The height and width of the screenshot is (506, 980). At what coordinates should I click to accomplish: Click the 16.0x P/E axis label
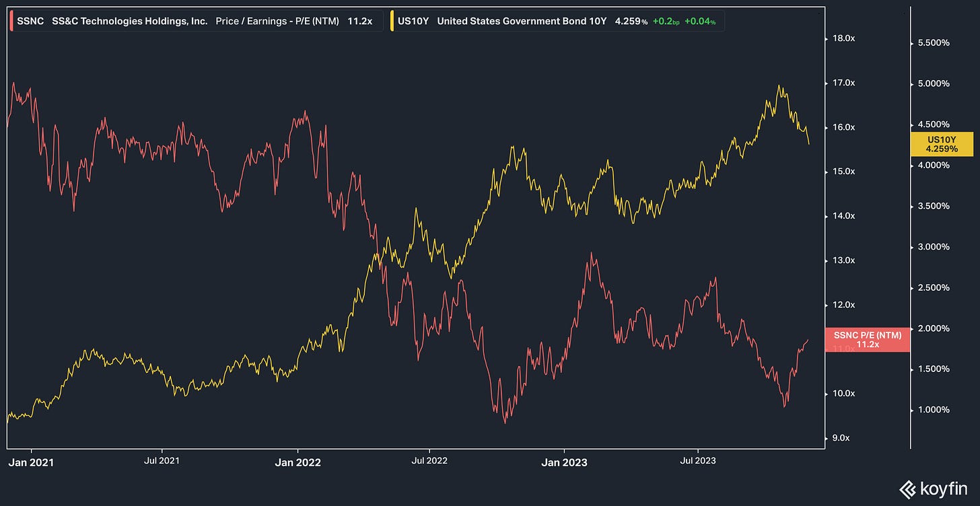tap(844, 127)
